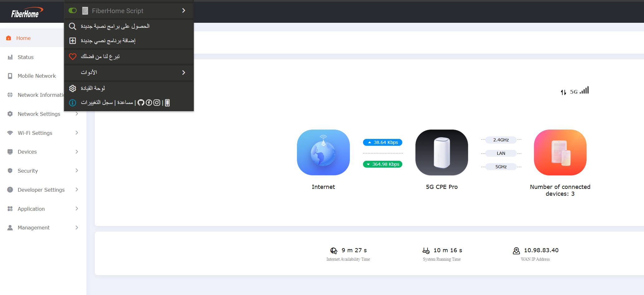Image resolution: width=644 pixels, height=295 pixels.
Task: Click the Mobile Network phone icon
Action: pyautogui.click(x=10, y=76)
